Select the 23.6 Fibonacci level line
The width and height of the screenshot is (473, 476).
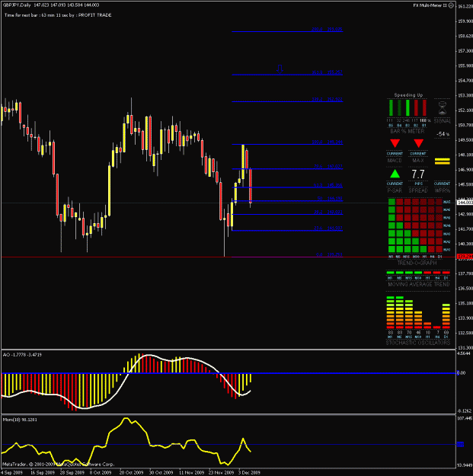click(287, 231)
